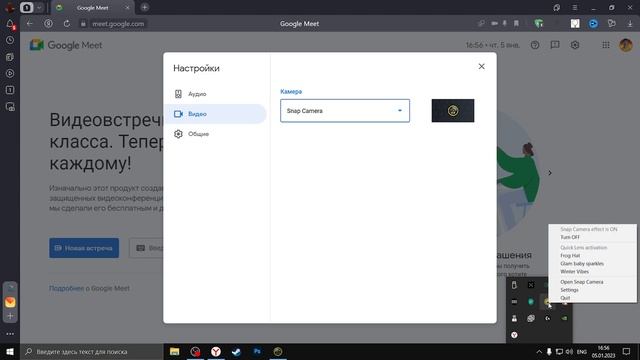Close the Google Meet browser tab

[x=127, y=8]
